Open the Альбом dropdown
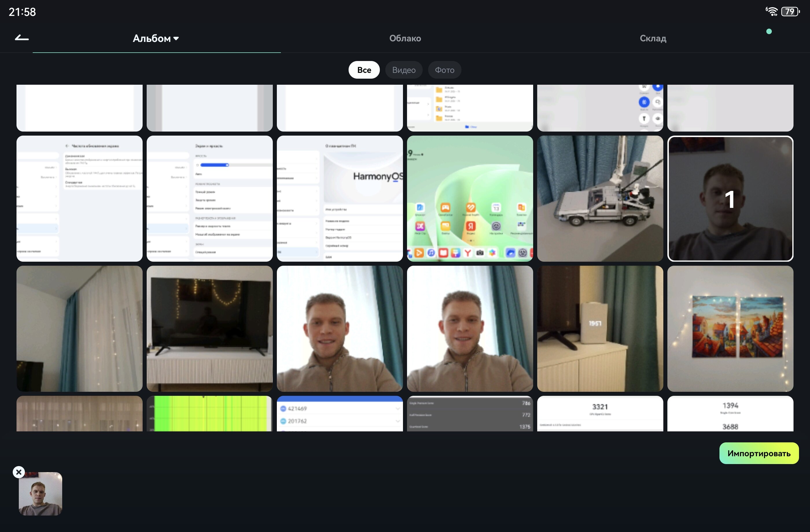This screenshot has width=810, height=532. [156, 38]
